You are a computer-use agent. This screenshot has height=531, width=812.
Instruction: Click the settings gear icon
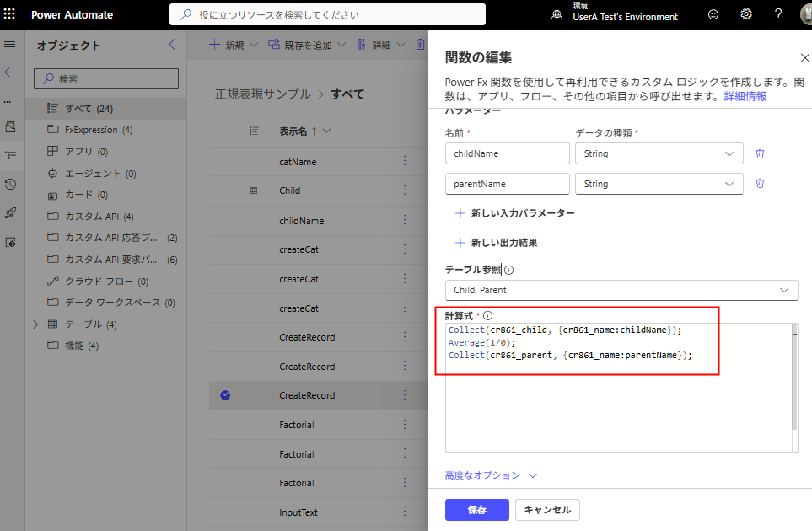pos(746,14)
